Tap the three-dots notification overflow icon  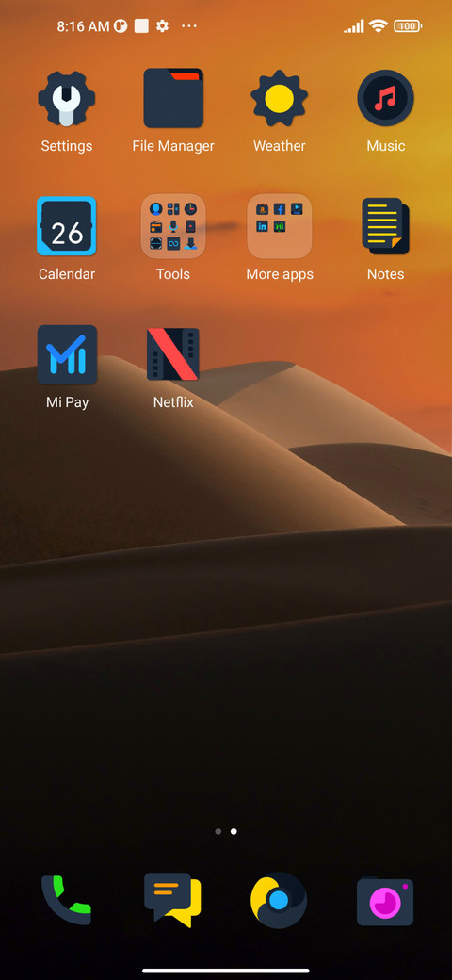[x=189, y=25]
